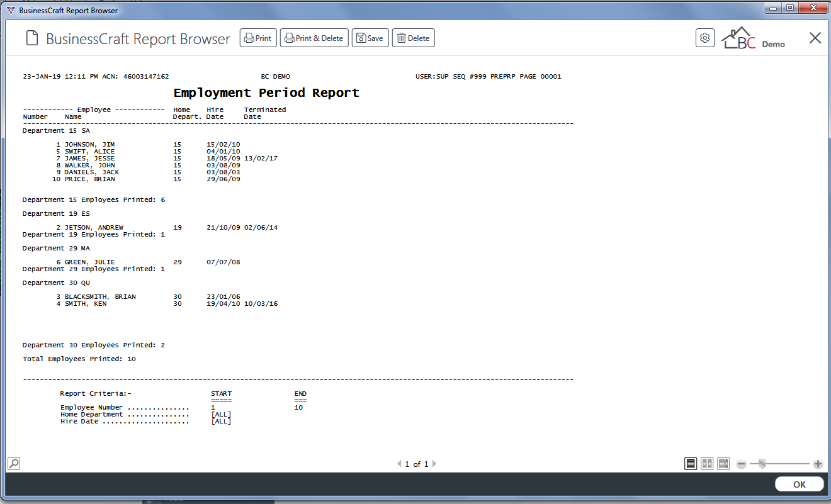The image size is (831, 504).
Task: Save the report with the Save button
Action: click(x=370, y=38)
